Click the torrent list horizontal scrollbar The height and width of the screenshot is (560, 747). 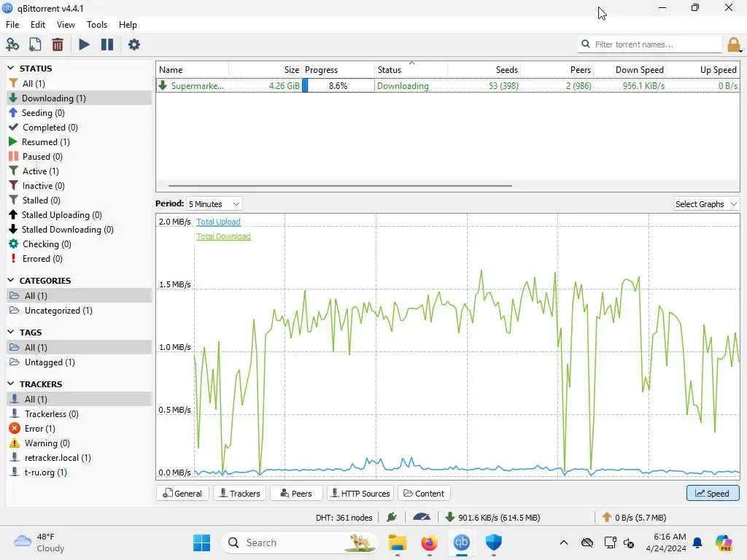pos(340,186)
